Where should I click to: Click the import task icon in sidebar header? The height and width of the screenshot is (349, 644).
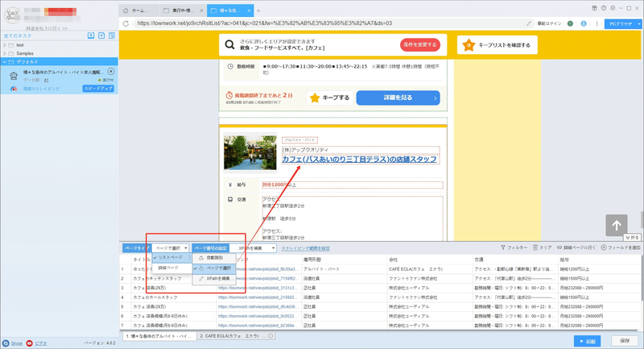pyautogui.click(x=91, y=35)
